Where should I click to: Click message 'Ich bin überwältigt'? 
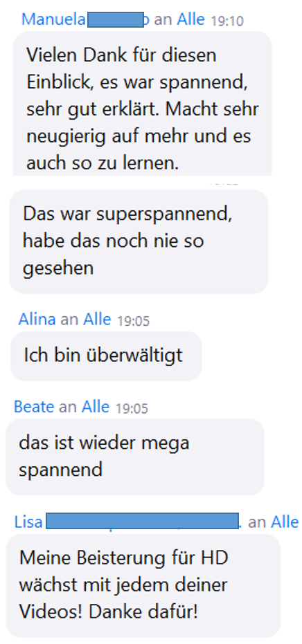pyautogui.click(x=106, y=356)
